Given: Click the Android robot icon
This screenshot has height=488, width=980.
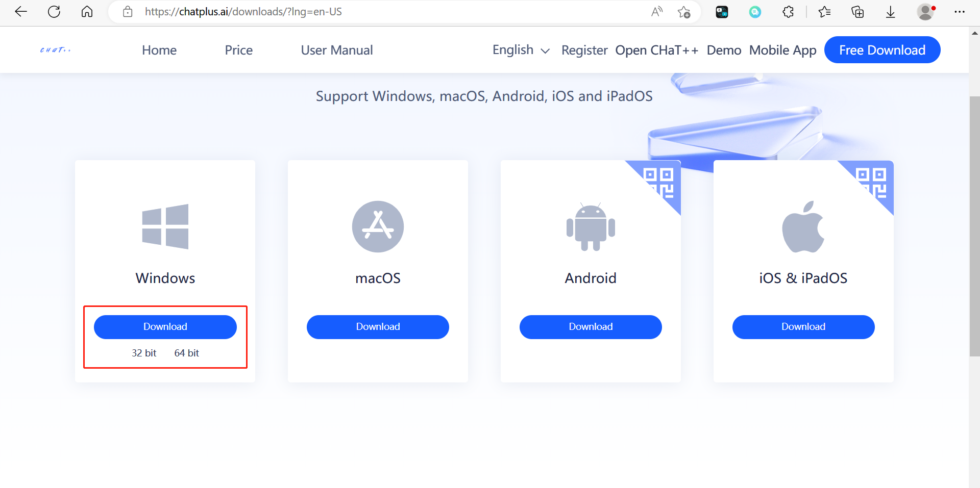Looking at the screenshot, I should (591, 226).
